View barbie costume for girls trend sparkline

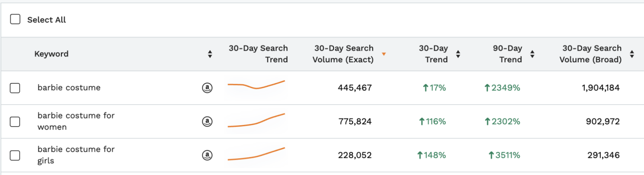pyautogui.click(x=256, y=154)
